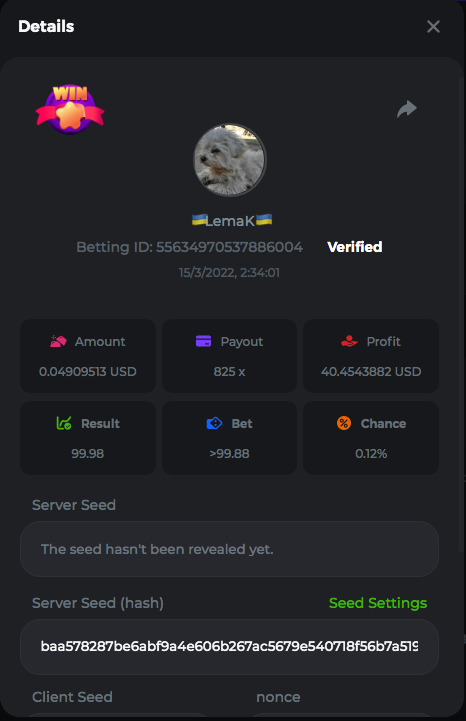Image resolution: width=466 pixels, height=721 pixels.
Task: Click the Amount money icon
Action: coord(58,341)
